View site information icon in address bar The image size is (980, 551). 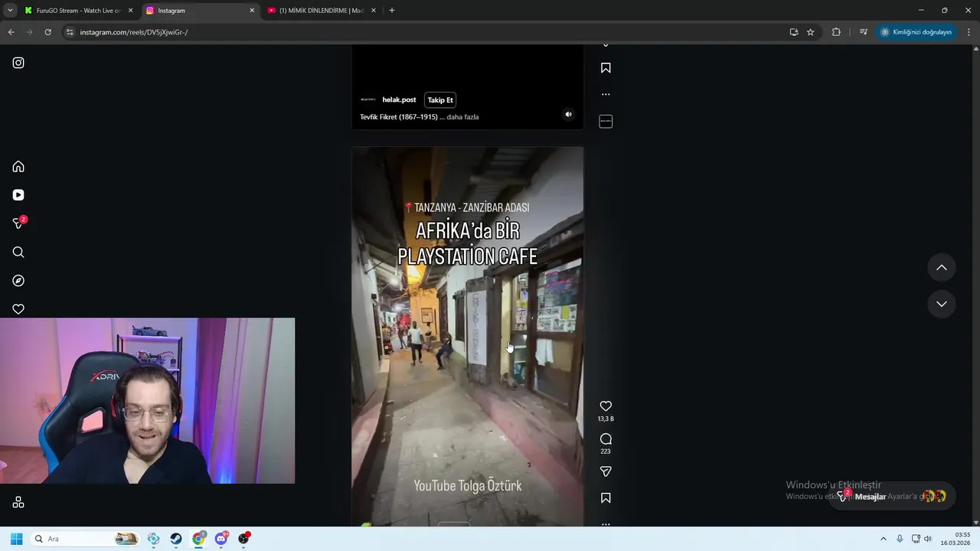click(x=70, y=32)
